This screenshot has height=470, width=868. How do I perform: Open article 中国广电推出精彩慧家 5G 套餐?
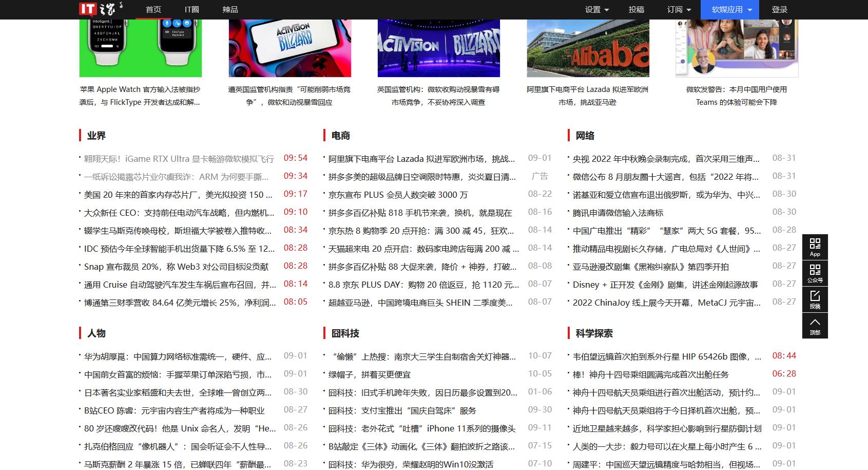(x=667, y=231)
